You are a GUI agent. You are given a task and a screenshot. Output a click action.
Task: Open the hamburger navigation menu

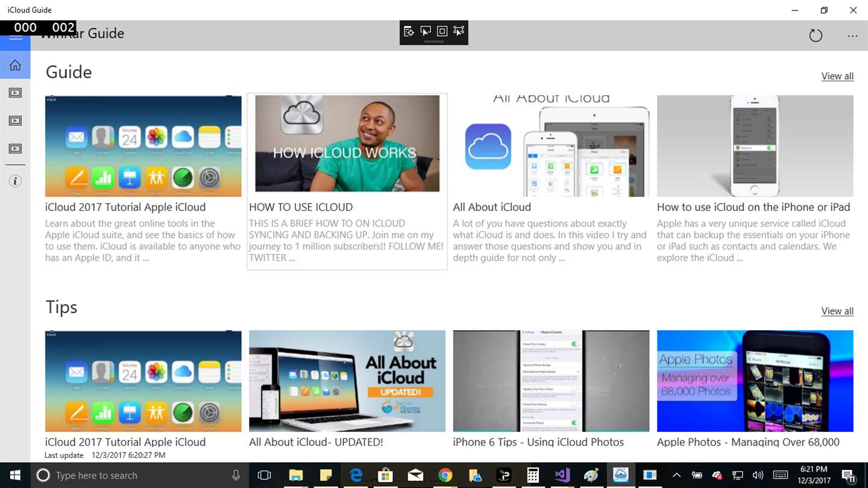pyautogui.click(x=15, y=38)
